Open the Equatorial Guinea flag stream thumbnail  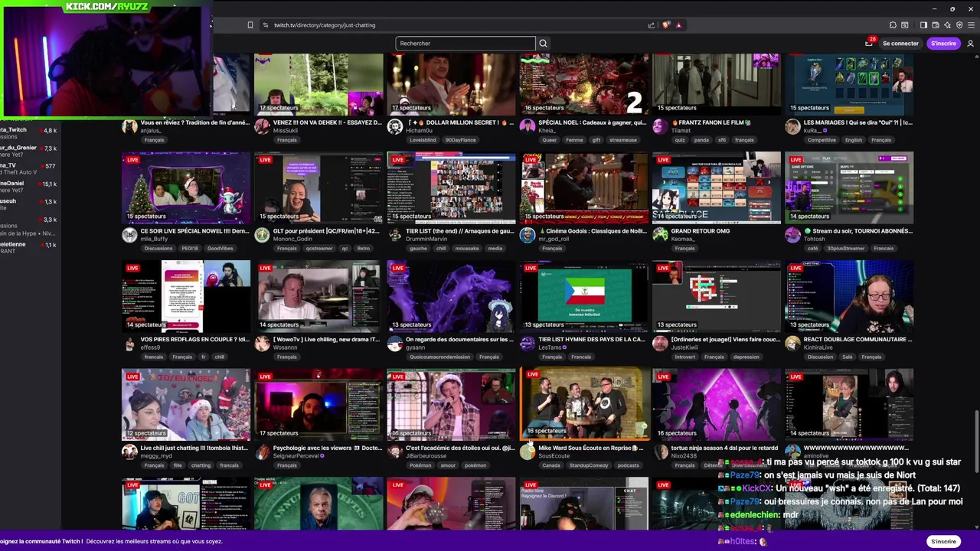click(584, 295)
